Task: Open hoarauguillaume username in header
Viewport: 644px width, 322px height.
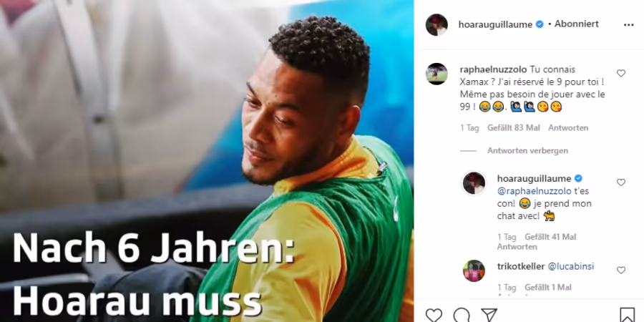Action: [495, 24]
